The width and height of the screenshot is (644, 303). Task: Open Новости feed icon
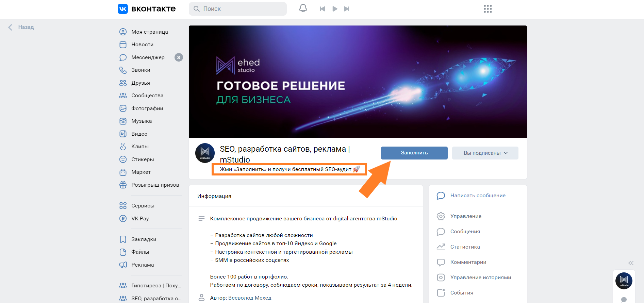coord(123,45)
